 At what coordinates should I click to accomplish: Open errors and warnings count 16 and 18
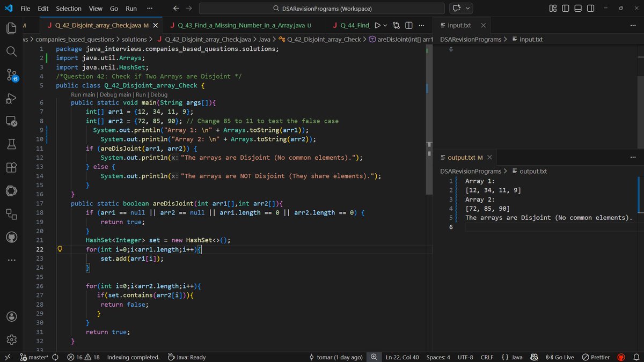[84, 357]
